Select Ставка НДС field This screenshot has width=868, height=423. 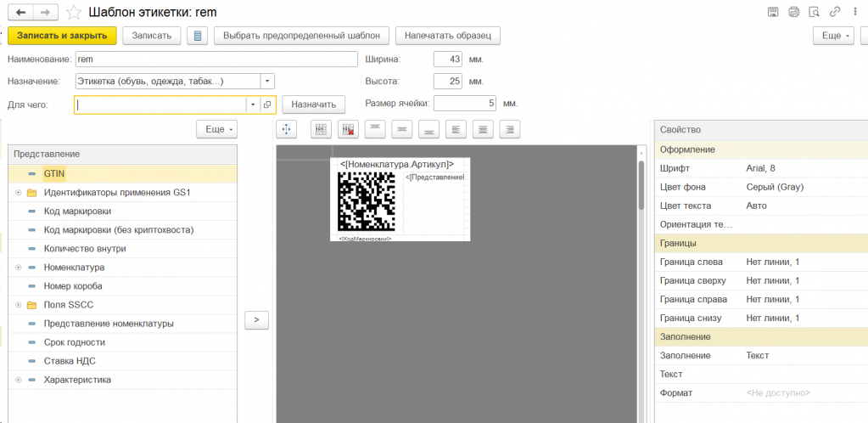pos(122,361)
